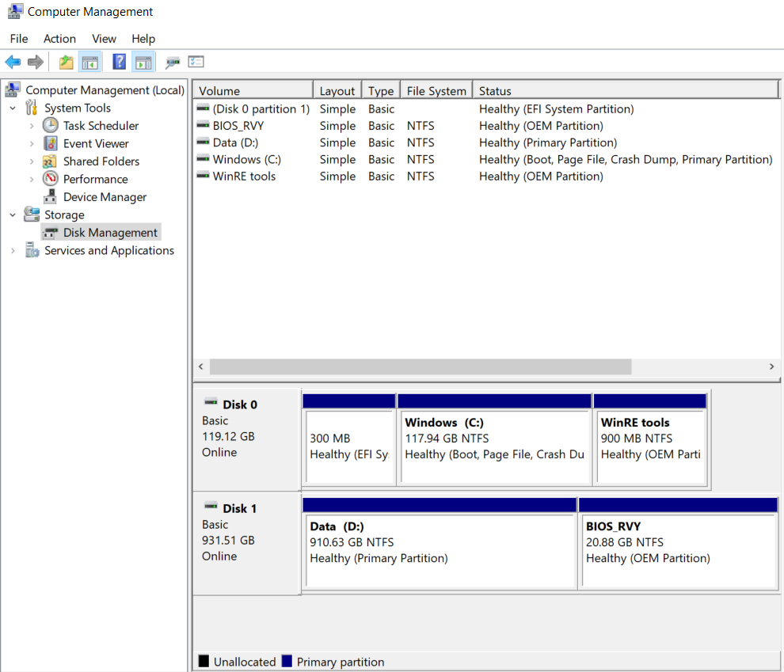Click the Device Manager icon

coord(50,197)
